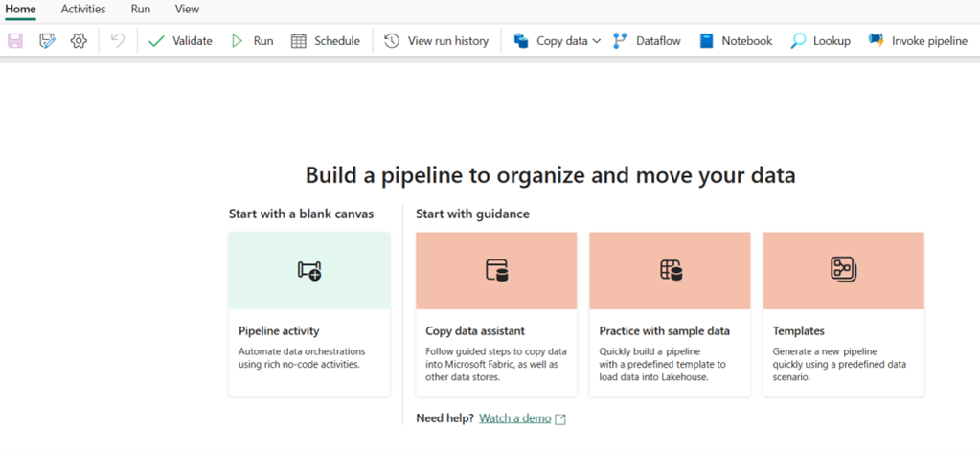The height and width of the screenshot is (451, 980).
Task: Open the View tab
Action: coord(188,9)
